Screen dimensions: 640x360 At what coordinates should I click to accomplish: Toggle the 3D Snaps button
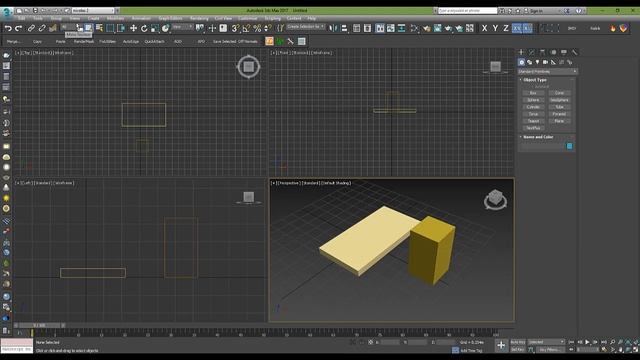235,28
